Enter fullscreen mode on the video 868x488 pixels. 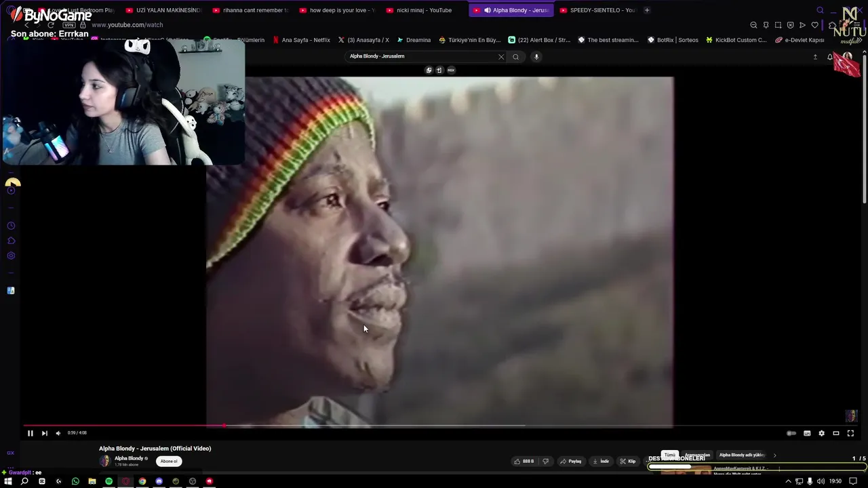point(850,433)
